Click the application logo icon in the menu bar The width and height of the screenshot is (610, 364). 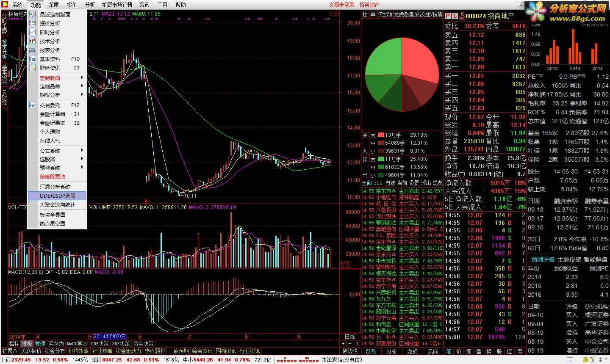tap(5, 5)
